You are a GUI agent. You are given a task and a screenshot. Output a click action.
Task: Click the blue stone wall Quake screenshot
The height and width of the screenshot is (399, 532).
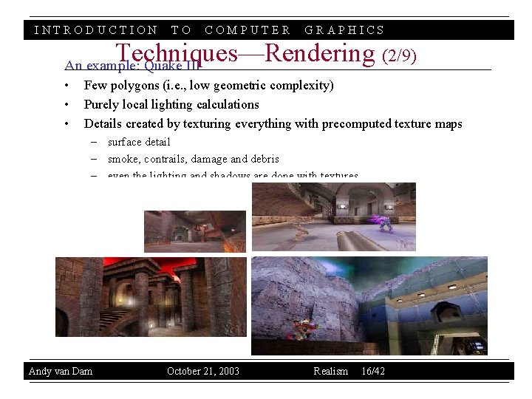pyautogui.click(x=369, y=306)
